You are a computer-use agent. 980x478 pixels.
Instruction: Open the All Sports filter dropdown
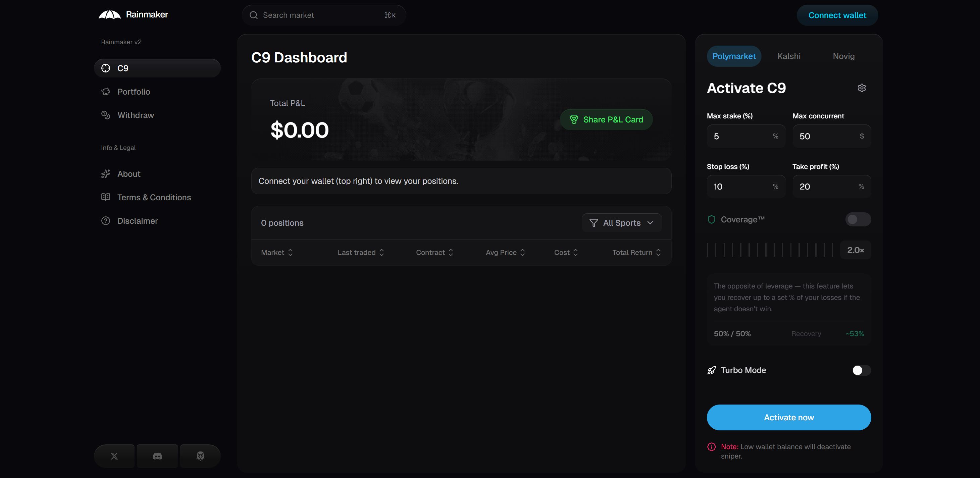pyautogui.click(x=621, y=223)
